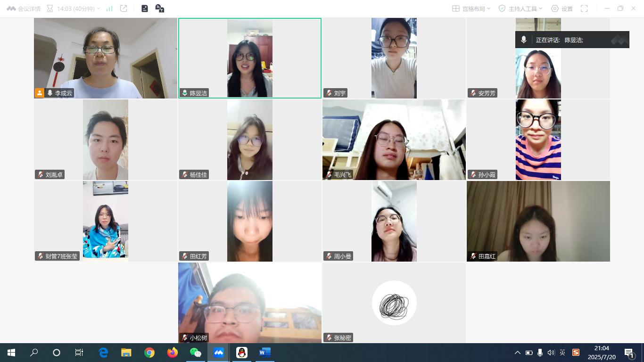Enter fullscreen mode via the fullscreen icon
The image size is (644, 362).
(x=584, y=8)
